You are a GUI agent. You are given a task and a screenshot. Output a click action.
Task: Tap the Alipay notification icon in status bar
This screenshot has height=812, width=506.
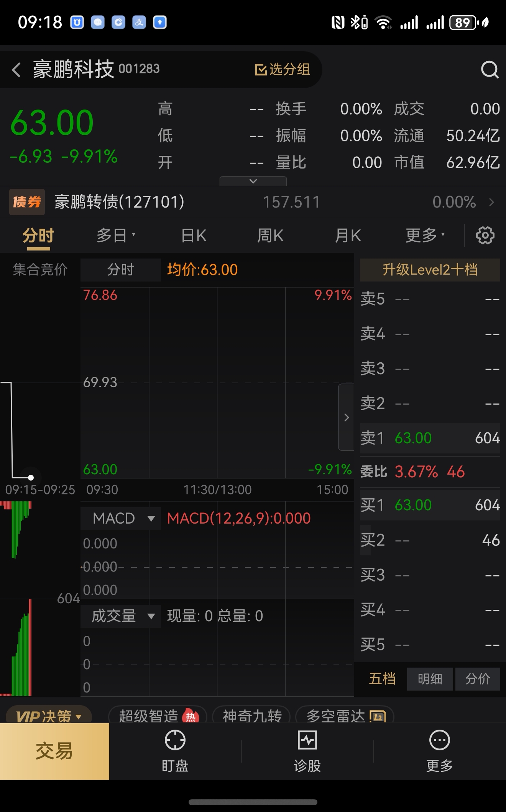pos(139,22)
